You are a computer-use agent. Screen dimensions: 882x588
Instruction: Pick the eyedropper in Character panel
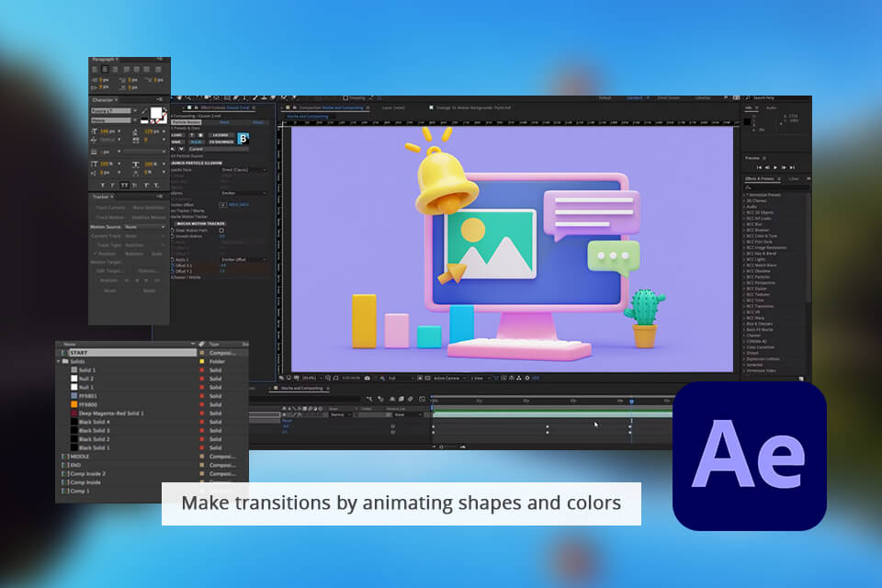[x=143, y=111]
